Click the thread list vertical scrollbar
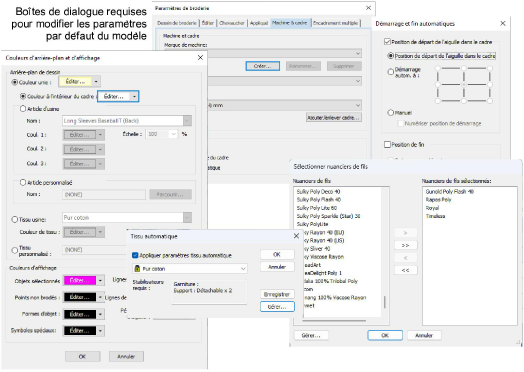 pos(384,302)
